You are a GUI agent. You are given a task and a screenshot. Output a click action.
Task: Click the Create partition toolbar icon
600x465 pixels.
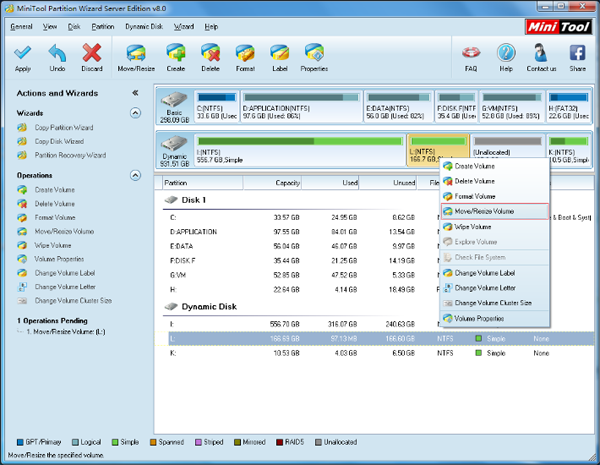(x=176, y=53)
